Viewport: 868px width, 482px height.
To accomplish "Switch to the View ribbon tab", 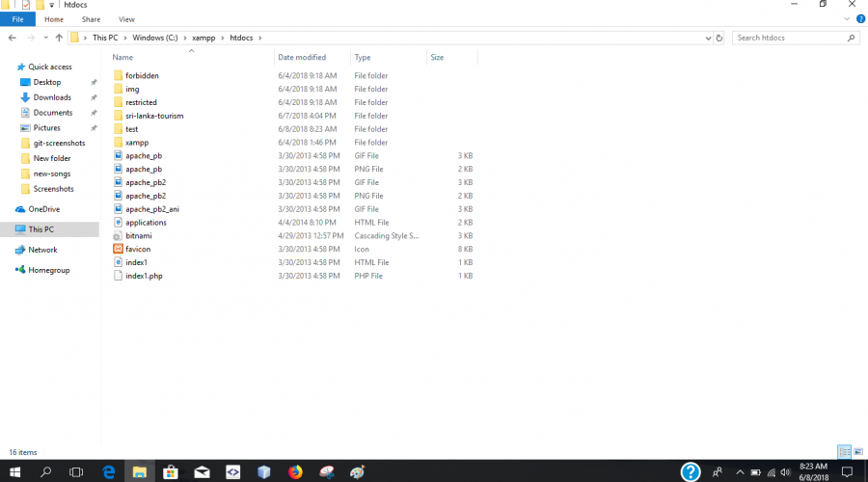I will pos(126,18).
